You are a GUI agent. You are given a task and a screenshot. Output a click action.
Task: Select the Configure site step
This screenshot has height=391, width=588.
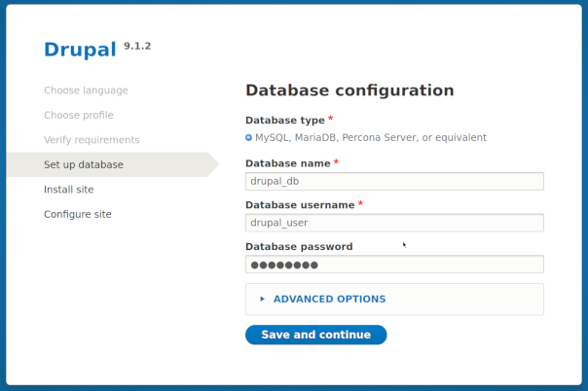click(x=78, y=214)
